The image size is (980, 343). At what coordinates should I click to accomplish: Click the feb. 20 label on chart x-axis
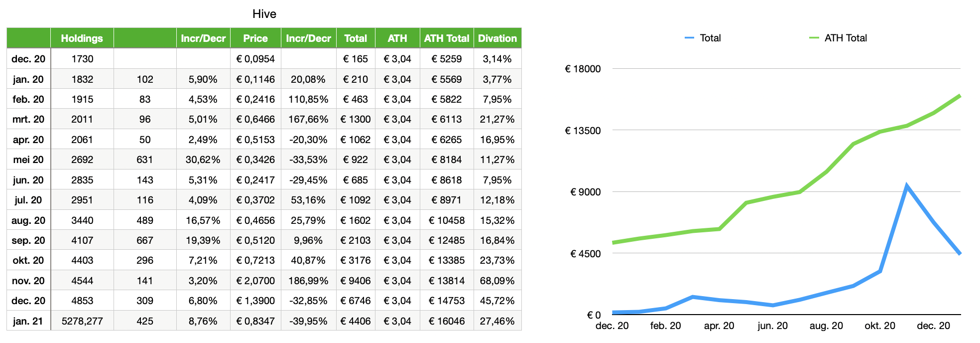pos(665,326)
